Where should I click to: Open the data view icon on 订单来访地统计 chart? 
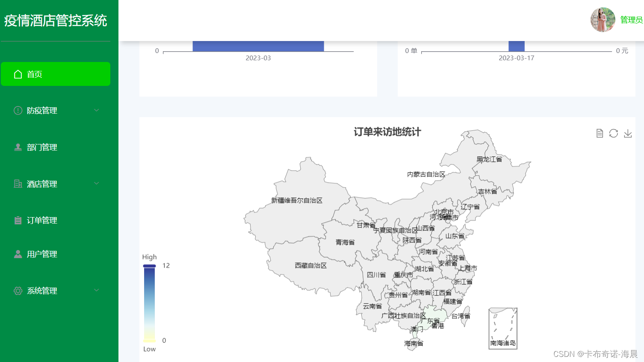(599, 133)
